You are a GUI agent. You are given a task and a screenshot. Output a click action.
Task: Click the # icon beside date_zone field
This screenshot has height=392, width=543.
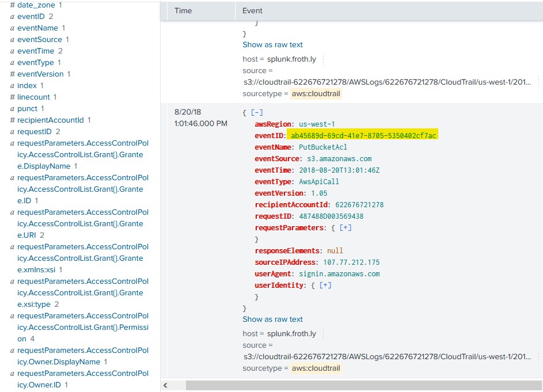coord(12,5)
